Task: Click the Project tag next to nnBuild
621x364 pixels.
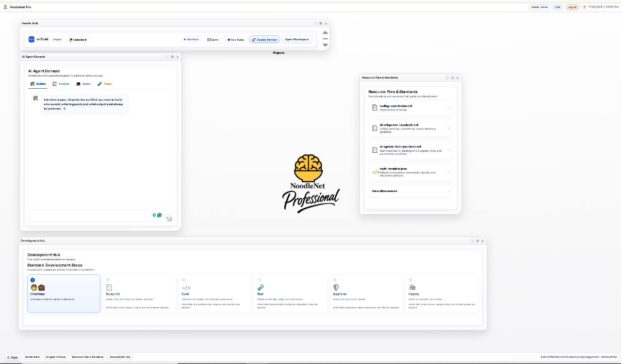Action: click(x=57, y=39)
